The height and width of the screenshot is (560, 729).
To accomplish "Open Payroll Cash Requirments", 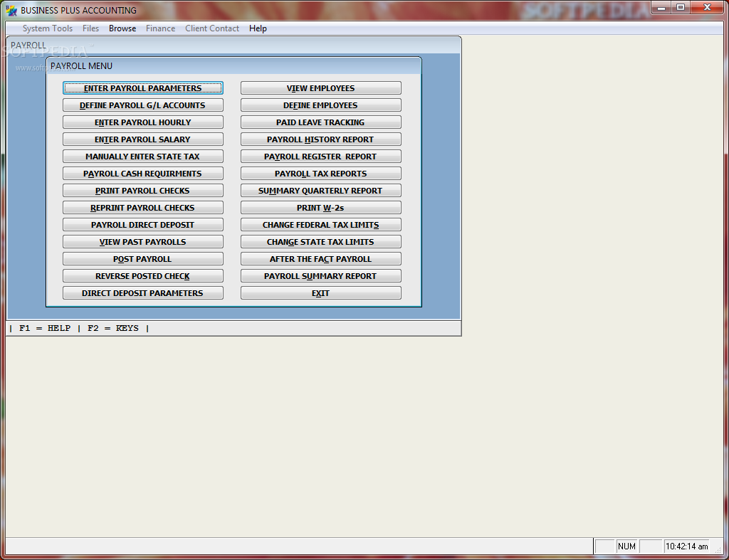I will coord(142,174).
